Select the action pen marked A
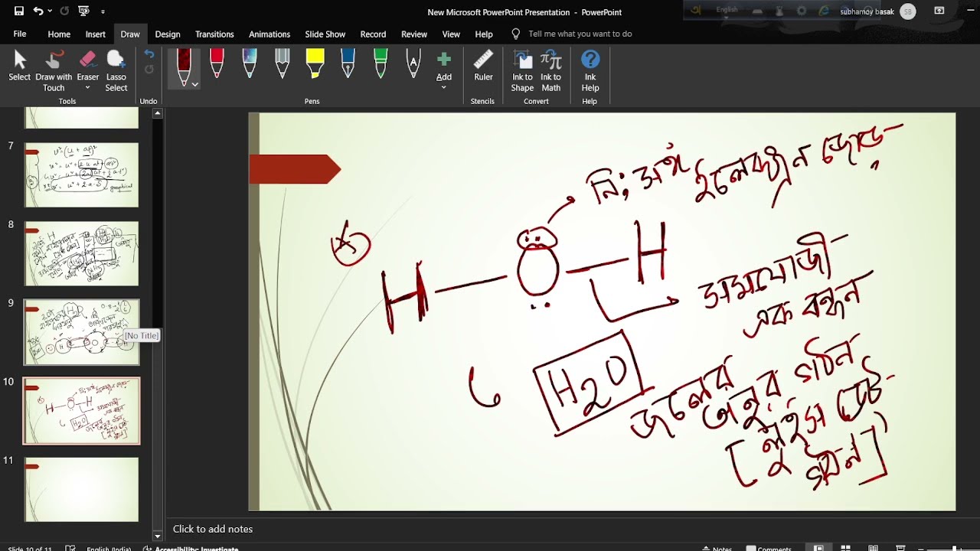The width and height of the screenshot is (980, 551). click(413, 64)
